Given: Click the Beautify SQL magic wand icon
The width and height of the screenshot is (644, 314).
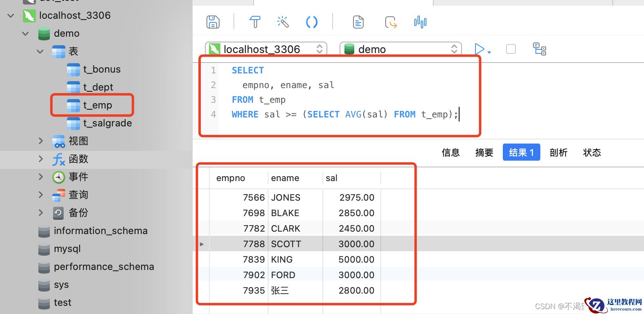Looking at the screenshot, I should pos(282,22).
